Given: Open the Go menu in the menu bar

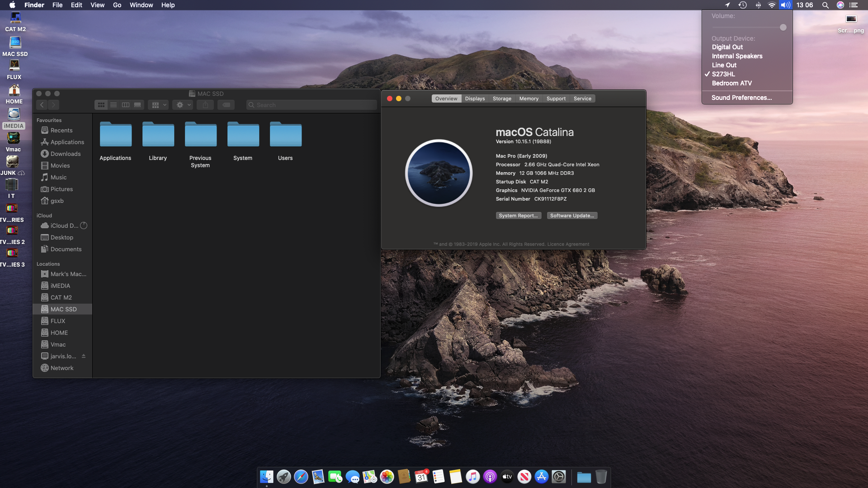Looking at the screenshot, I should [117, 5].
